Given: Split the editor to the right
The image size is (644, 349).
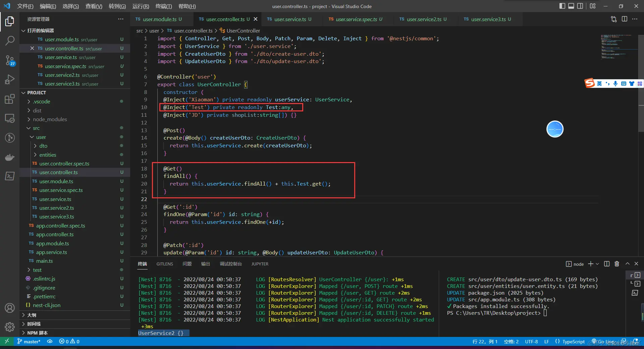Looking at the screenshot, I should point(624,19).
